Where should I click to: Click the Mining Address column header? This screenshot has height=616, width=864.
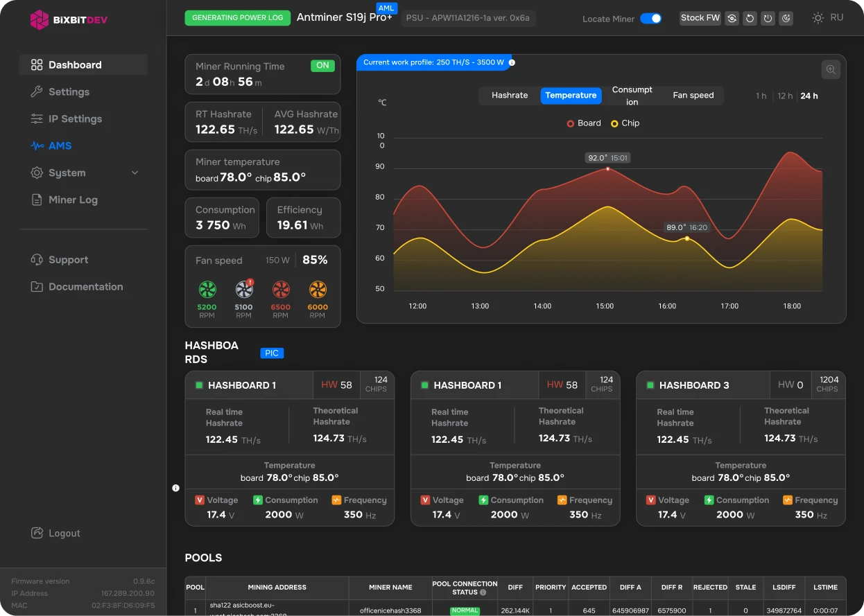tap(277, 588)
